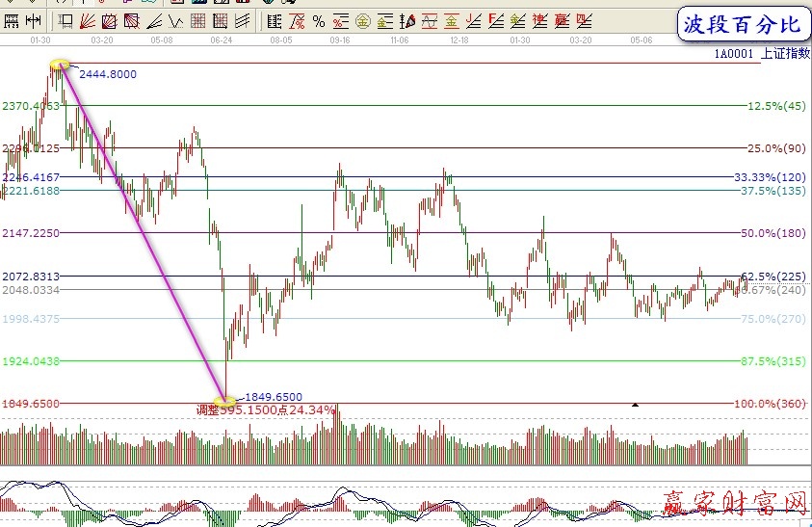Click the 波段百分比 label button
812x527 pixels.
click(x=741, y=25)
